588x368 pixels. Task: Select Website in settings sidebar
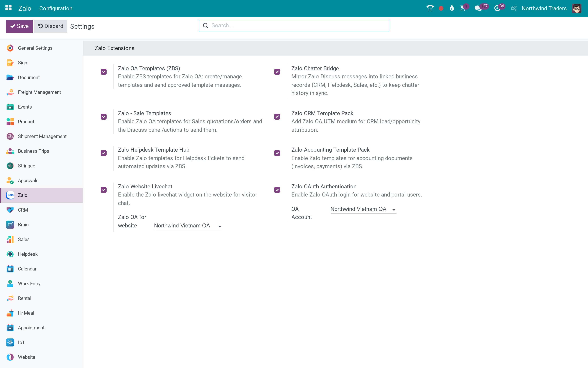click(42, 357)
